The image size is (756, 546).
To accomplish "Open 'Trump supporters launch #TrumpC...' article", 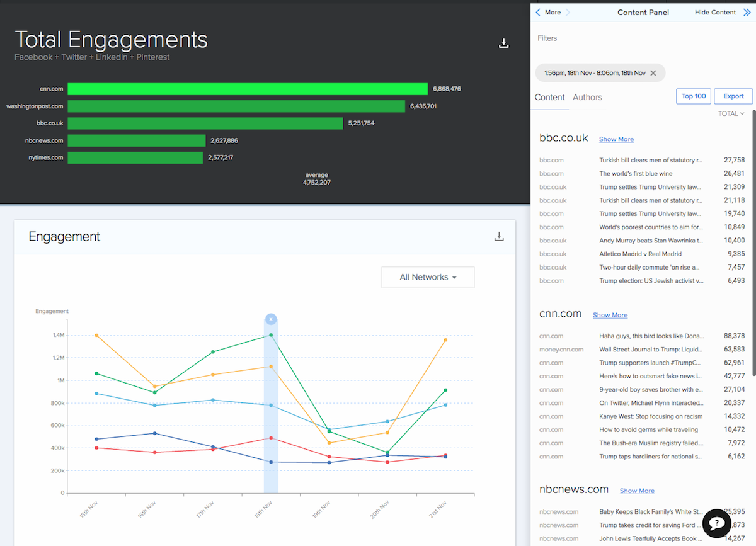I will coord(651,363).
